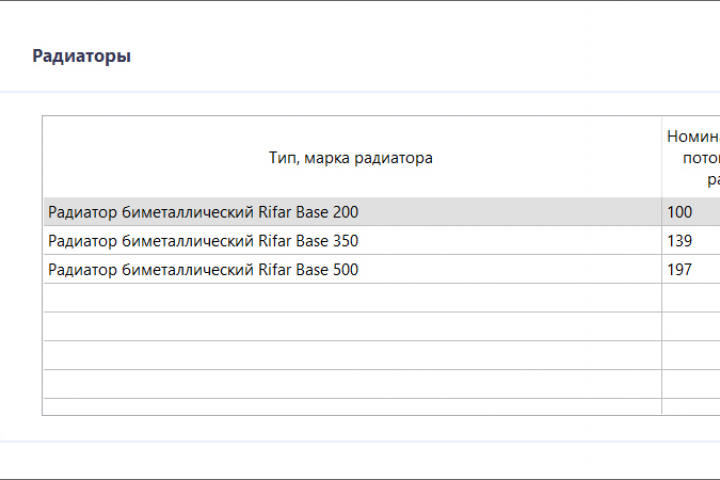The width and height of the screenshot is (720, 480).
Task: Click third empty name cell below Rifar Base 500
Action: 353,355
